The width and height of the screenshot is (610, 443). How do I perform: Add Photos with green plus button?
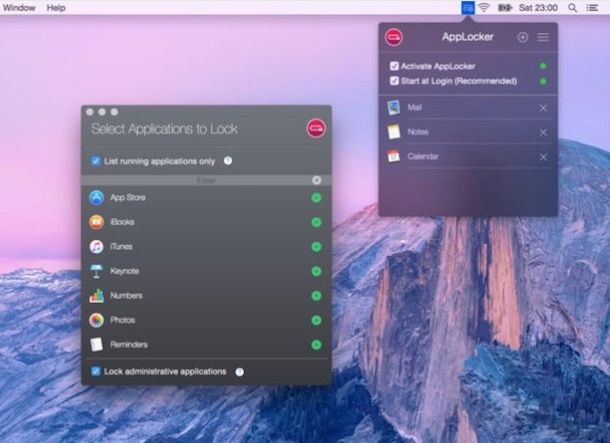pos(316,320)
